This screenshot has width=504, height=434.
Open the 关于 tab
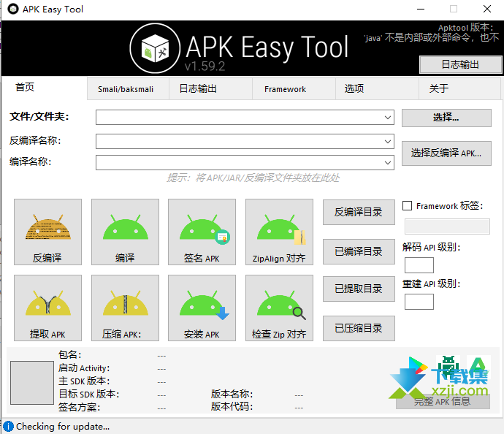(x=459, y=88)
